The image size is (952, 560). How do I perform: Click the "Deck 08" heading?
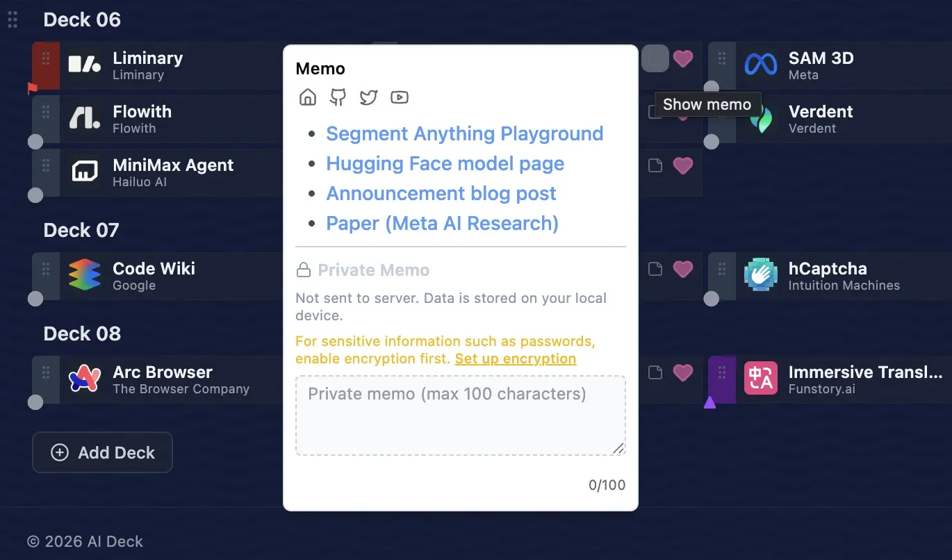(x=82, y=333)
